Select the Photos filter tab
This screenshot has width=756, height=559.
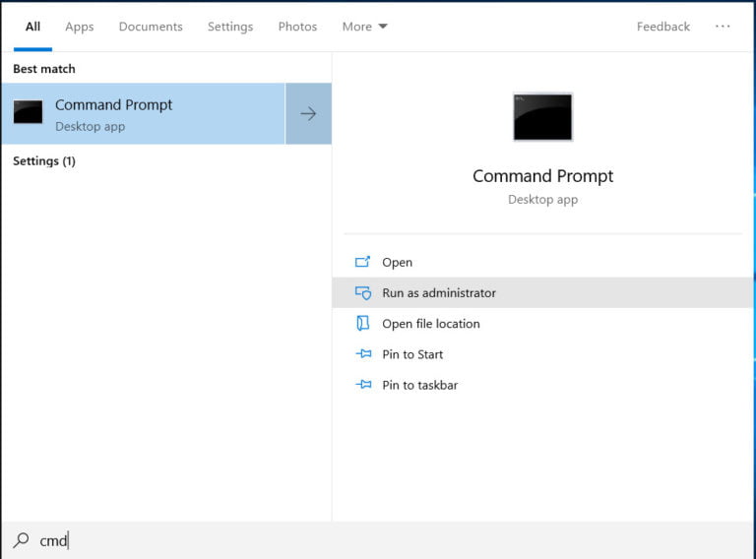(x=297, y=27)
